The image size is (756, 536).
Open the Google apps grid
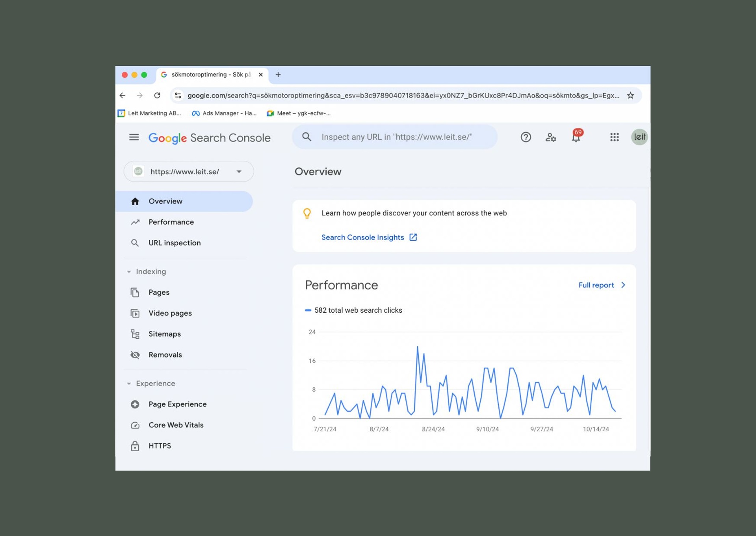click(614, 137)
